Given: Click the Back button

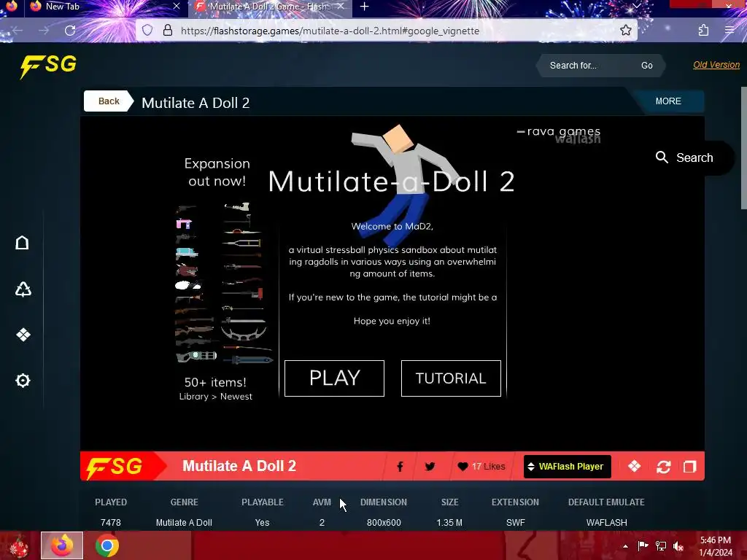Looking at the screenshot, I should [x=109, y=101].
